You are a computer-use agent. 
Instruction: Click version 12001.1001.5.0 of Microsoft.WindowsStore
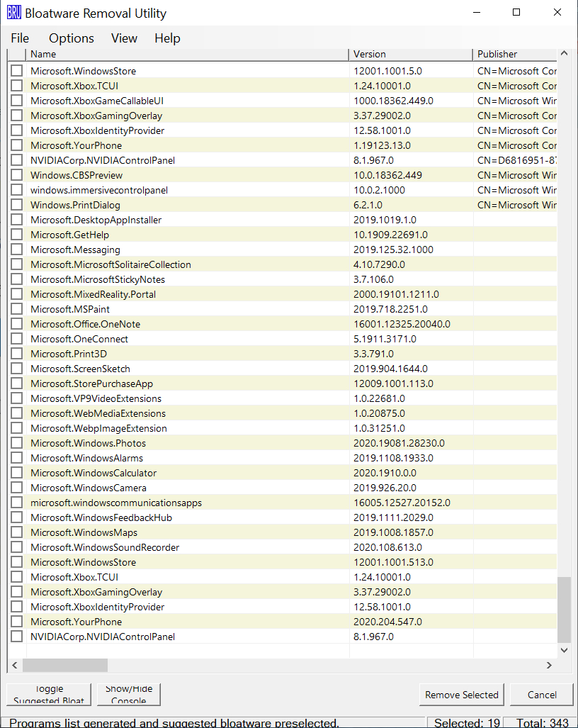pyautogui.click(x=387, y=71)
